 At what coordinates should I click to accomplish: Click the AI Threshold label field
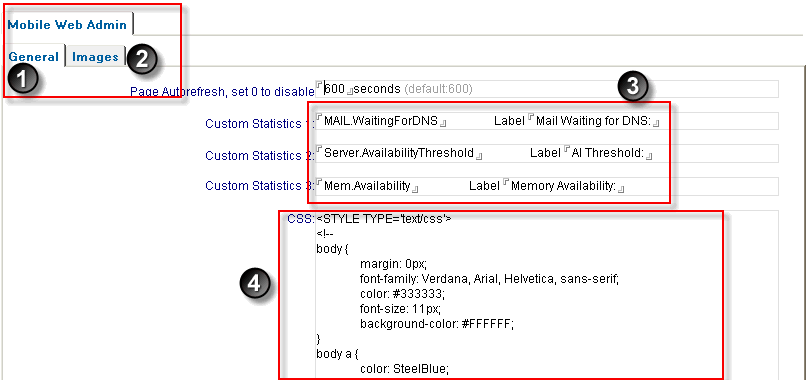pyautogui.click(x=608, y=153)
